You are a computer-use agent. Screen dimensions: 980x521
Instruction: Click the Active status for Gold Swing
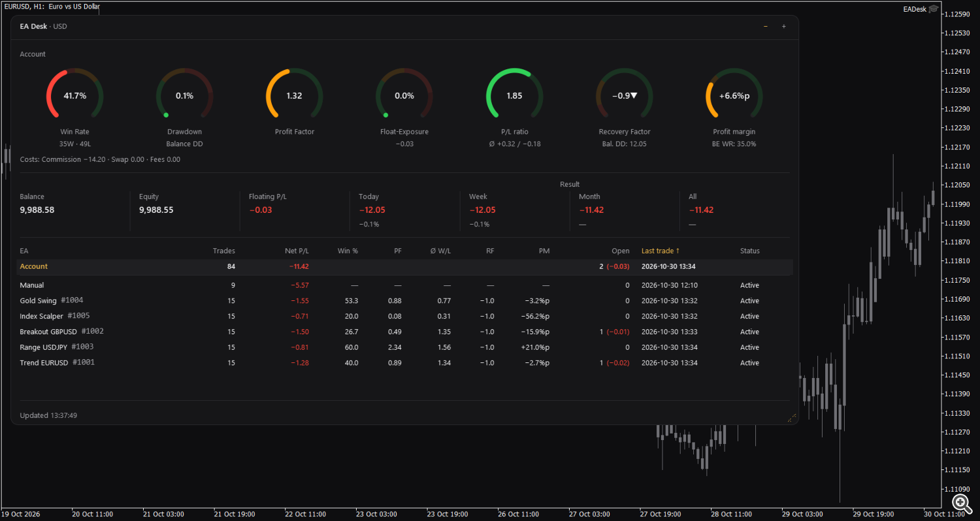[750, 301]
